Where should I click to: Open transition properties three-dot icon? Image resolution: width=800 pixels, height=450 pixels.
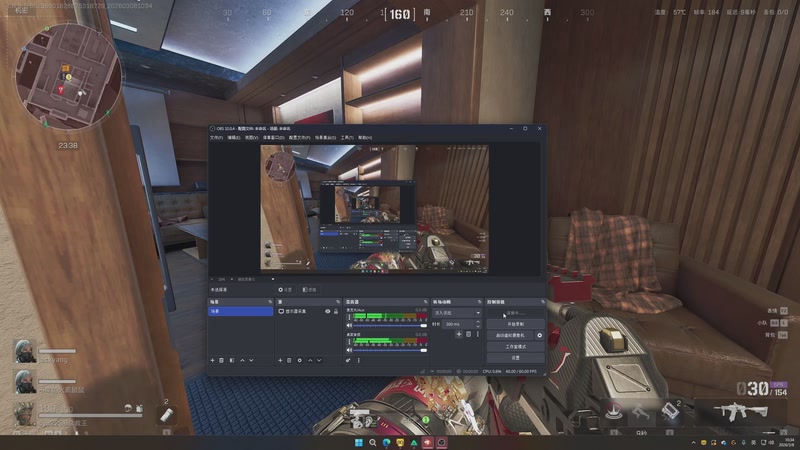pyautogui.click(x=478, y=334)
